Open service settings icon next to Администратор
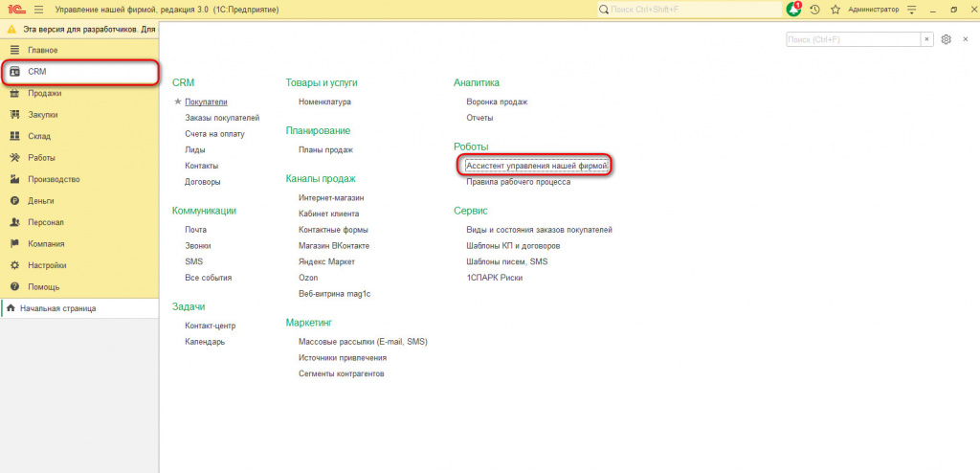 [x=911, y=10]
